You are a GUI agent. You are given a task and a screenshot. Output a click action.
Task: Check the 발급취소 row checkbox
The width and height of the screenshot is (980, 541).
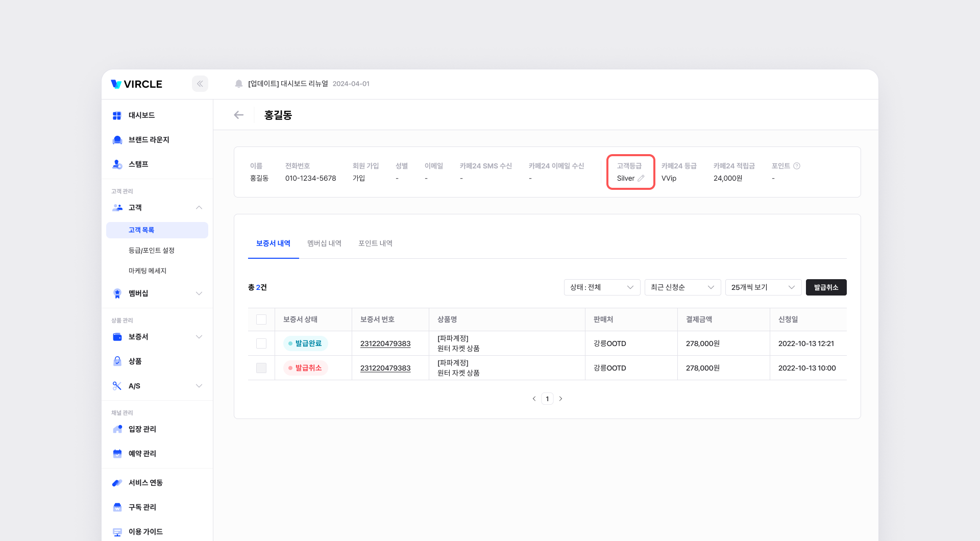pyautogui.click(x=261, y=368)
